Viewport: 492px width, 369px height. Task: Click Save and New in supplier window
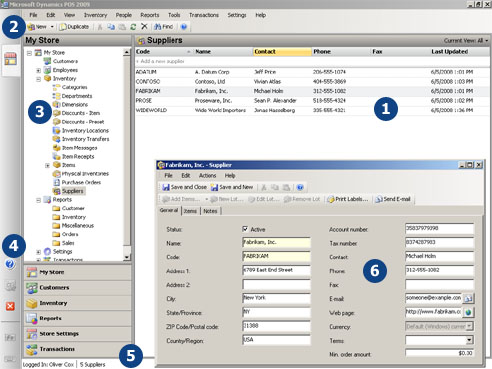coord(232,187)
